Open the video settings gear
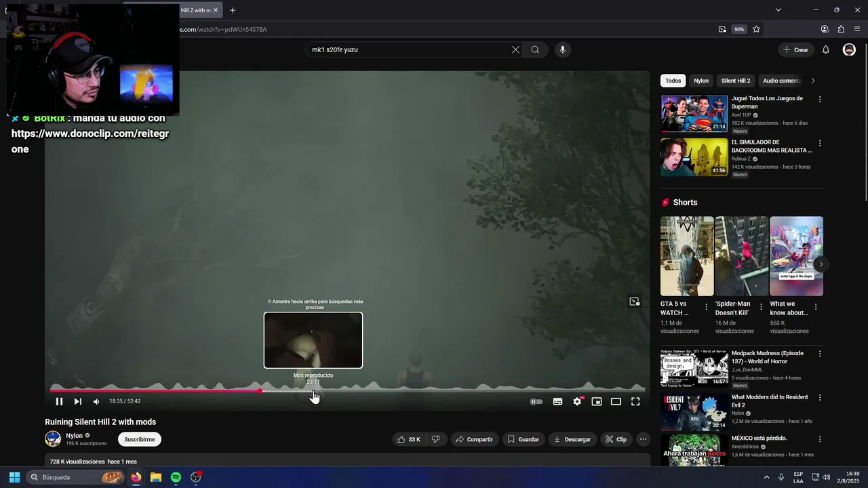Image resolution: width=868 pixels, height=488 pixels. coord(577,401)
